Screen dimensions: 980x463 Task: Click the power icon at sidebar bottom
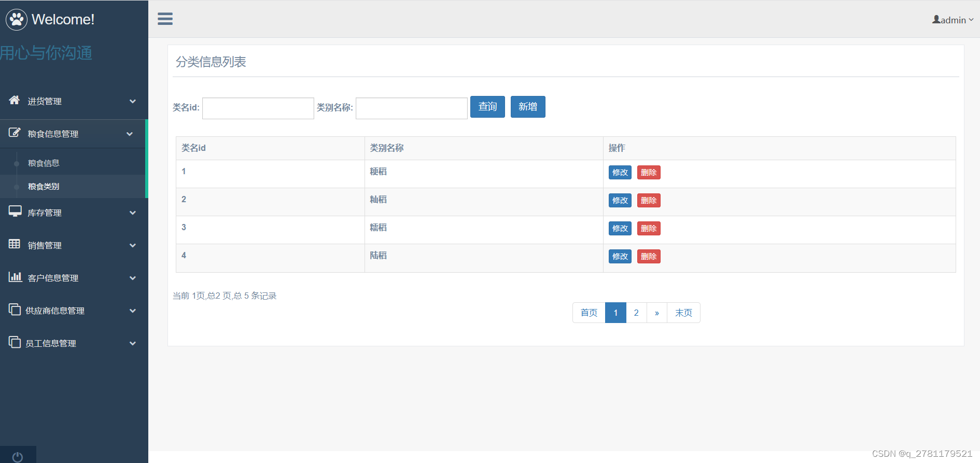click(x=18, y=457)
